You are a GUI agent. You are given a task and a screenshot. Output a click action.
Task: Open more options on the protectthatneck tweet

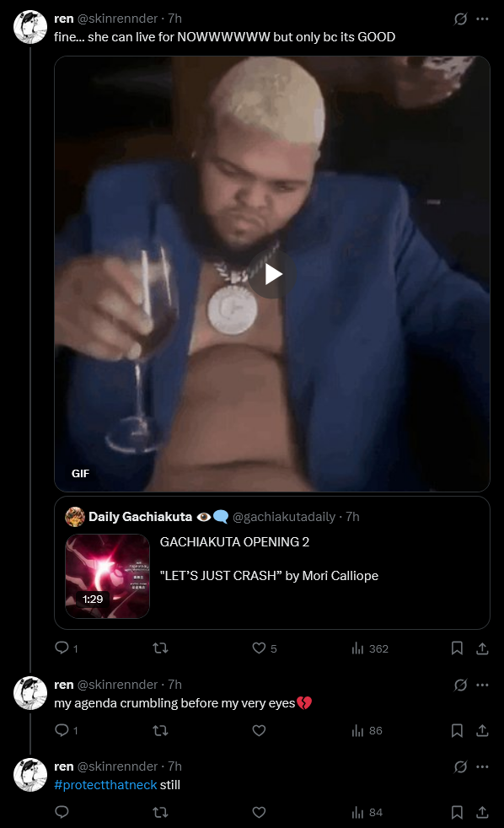pos(482,766)
